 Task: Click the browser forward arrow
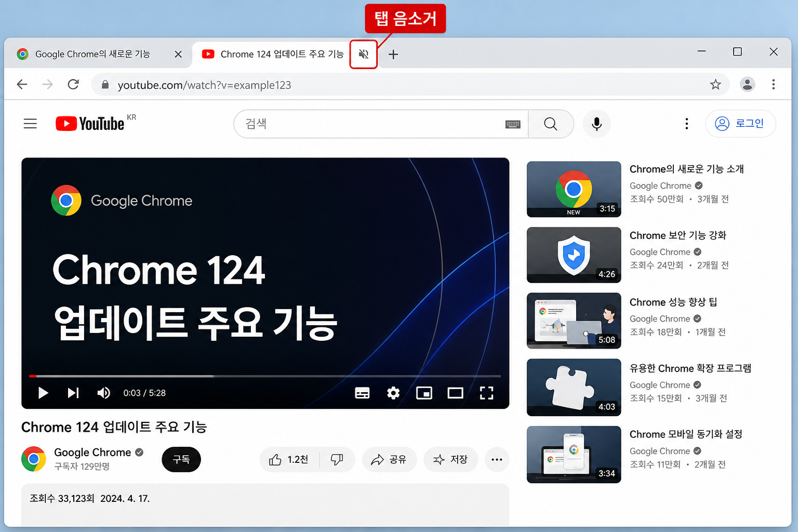click(47, 84)
